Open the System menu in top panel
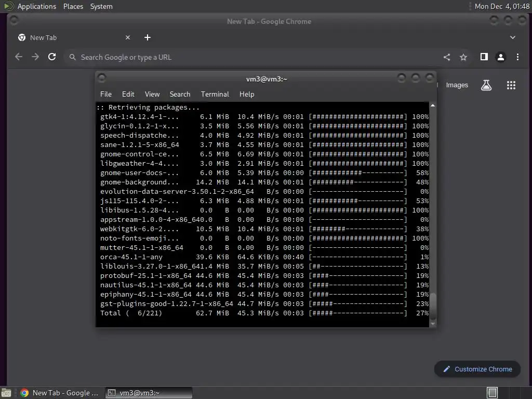Screen dimensions: 532x399 101,6
